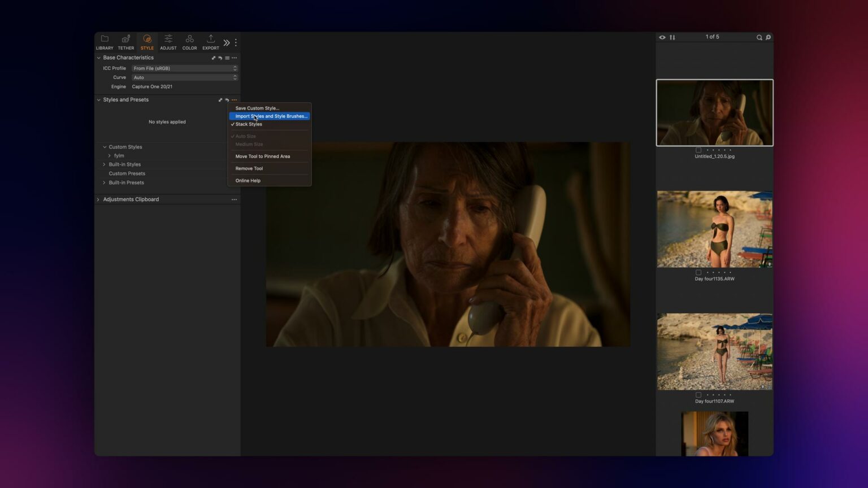Reset the Base Characteristics tool
Screen dimensions: 868x488
(x=220, y=58)
